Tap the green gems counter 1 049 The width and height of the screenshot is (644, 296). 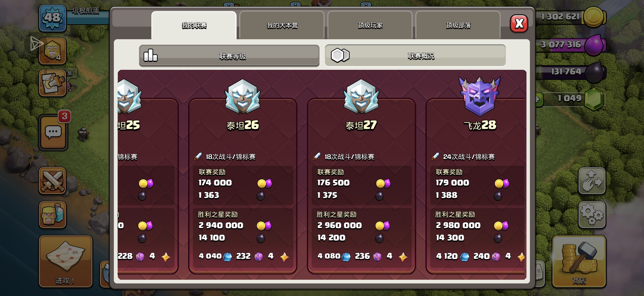(569, 98)
